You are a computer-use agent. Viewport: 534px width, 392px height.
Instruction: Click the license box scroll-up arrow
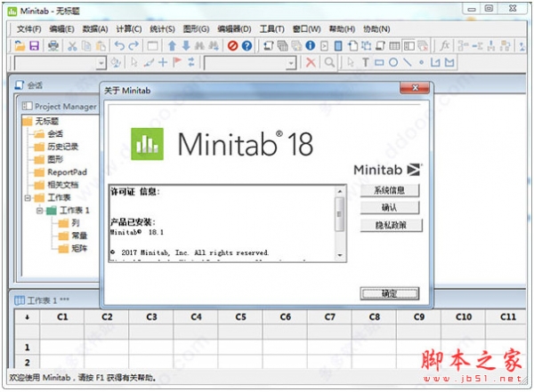pyautogui.click(x=339, y=192)
